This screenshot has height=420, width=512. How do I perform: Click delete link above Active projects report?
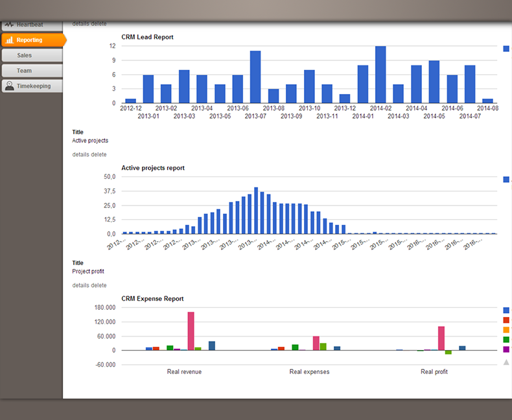[x=99, y=154]
